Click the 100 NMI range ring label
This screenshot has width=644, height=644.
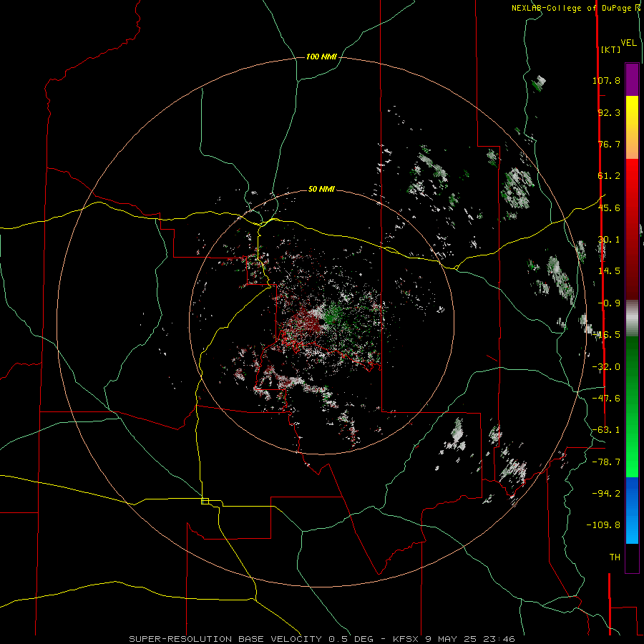coord(321,57)
